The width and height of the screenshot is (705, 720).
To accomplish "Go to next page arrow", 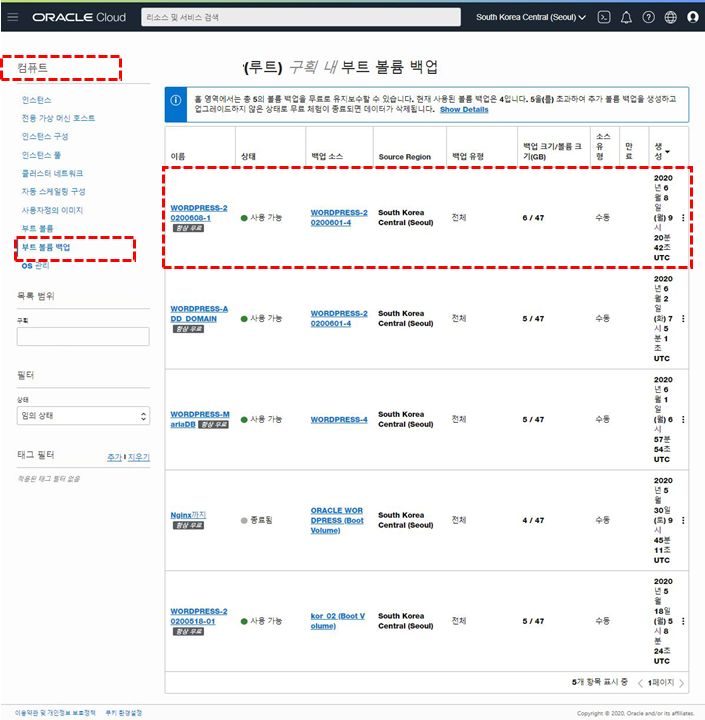I will pos(682,683).
